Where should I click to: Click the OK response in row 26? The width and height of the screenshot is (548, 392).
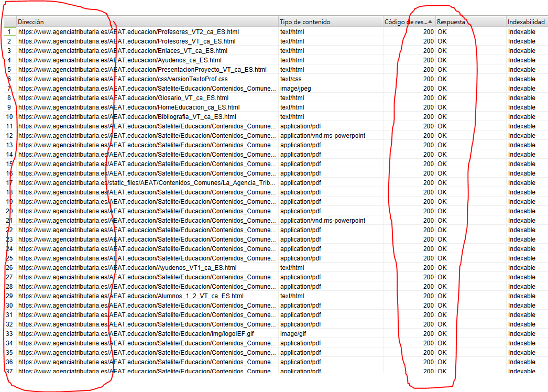[x=442, y=268]
